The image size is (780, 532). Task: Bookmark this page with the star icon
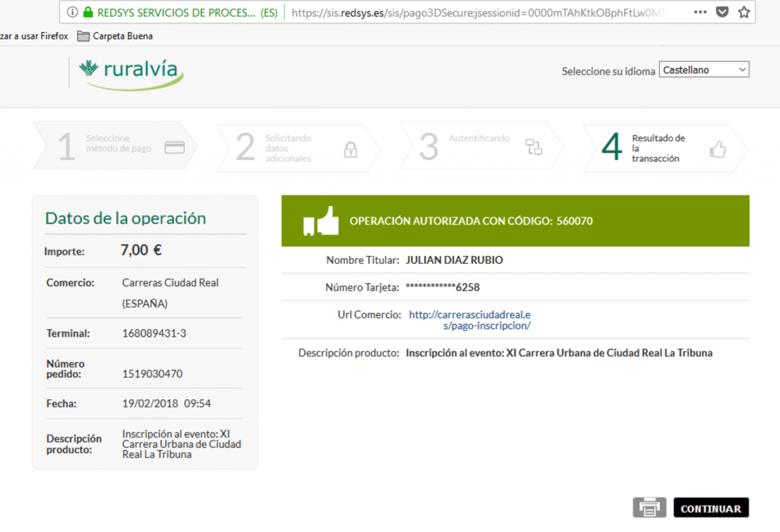pyautogui.click(x=744, y=12)
